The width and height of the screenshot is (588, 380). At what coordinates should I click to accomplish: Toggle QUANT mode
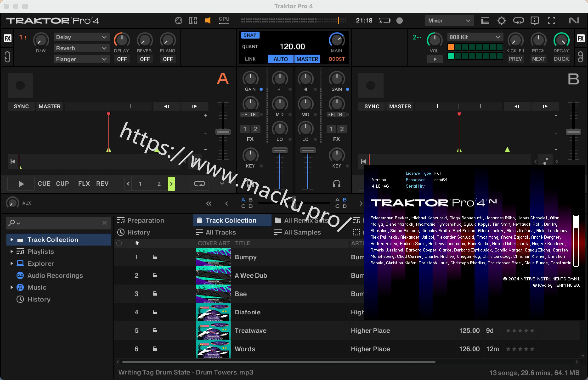click(x=250, y=47)
